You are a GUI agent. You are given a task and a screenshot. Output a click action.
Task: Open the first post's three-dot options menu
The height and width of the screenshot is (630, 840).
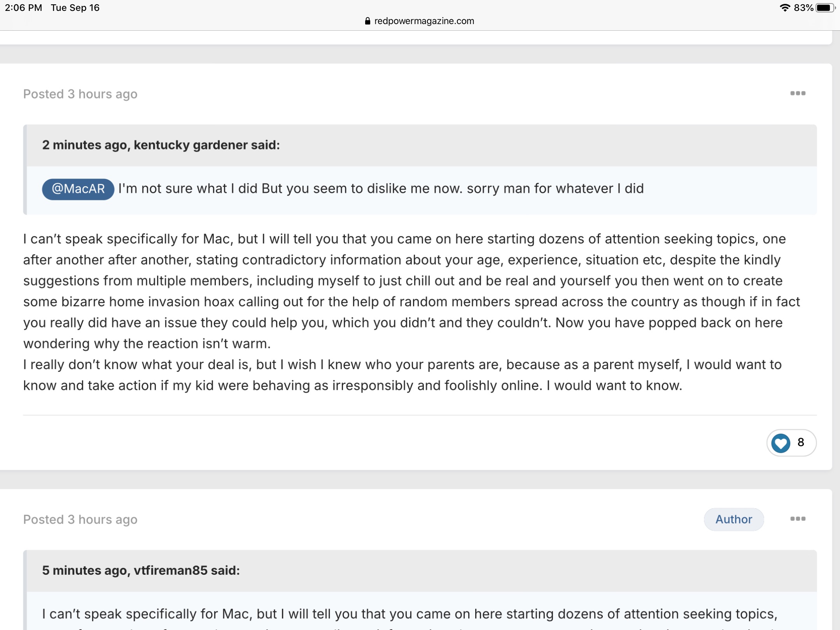(798, 93)
